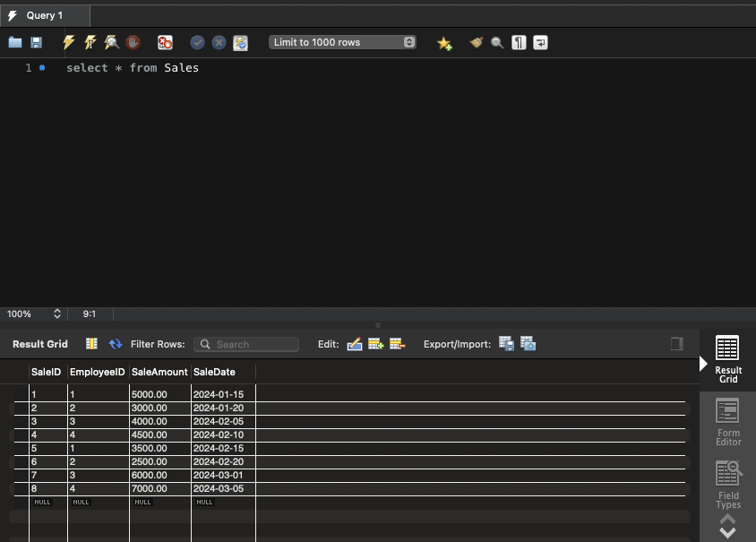The width and height of the screenshot is (756, 542).
Task: Open a SQL script file
Action: pyautogui.click(x=15, y=42)
